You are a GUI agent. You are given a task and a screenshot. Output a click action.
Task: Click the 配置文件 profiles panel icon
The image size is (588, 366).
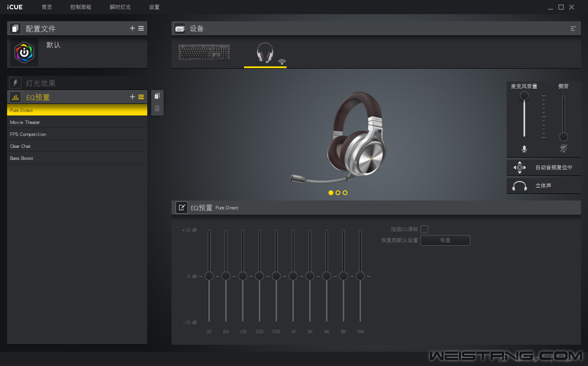(15, 28)
